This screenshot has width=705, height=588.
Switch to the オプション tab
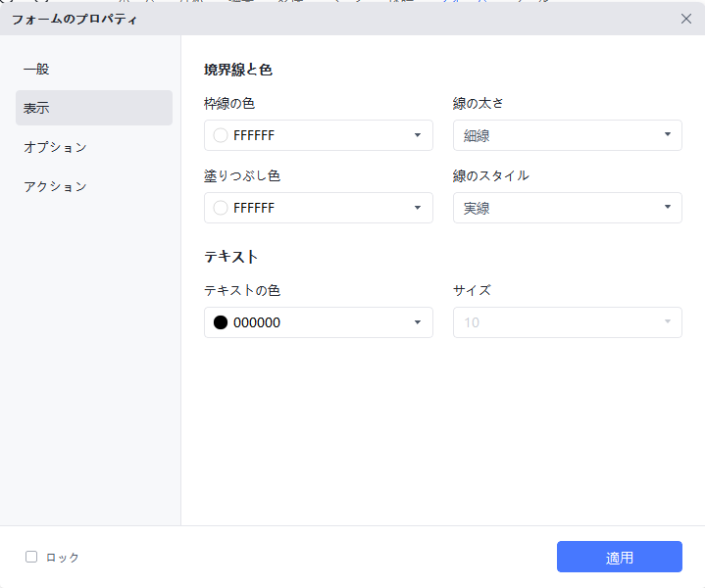pos(93,147)
